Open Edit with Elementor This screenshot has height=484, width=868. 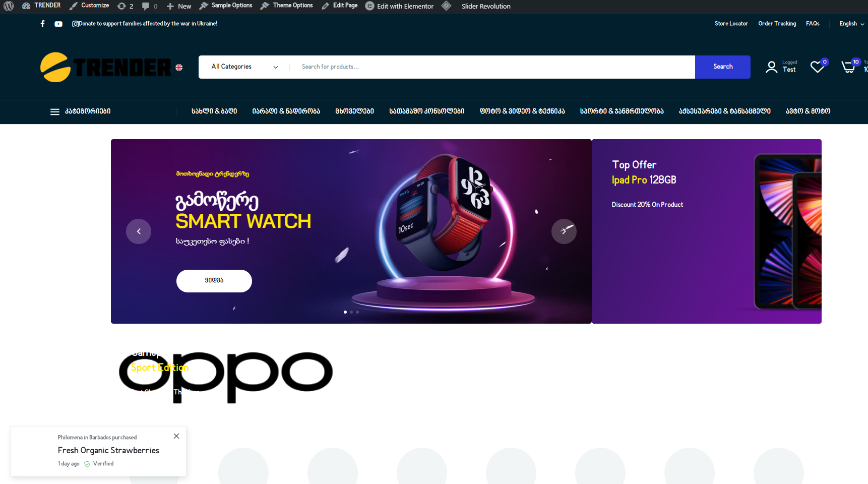[x=399, y=6]
